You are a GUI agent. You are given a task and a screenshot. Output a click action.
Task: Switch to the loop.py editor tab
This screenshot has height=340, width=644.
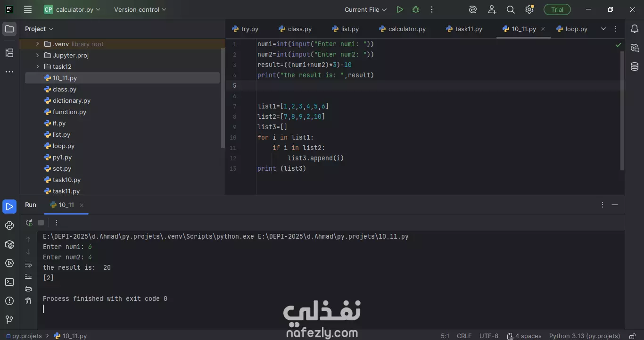click(x=572, y=29)
